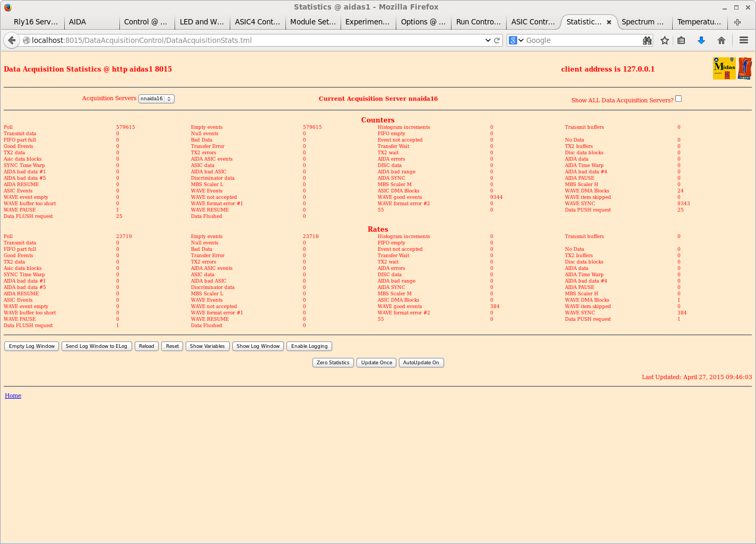This screenshot has height=544, width=756.
Task: Switch to the AIDA tab
Action: pyautogui.click(x=91, y=22)
